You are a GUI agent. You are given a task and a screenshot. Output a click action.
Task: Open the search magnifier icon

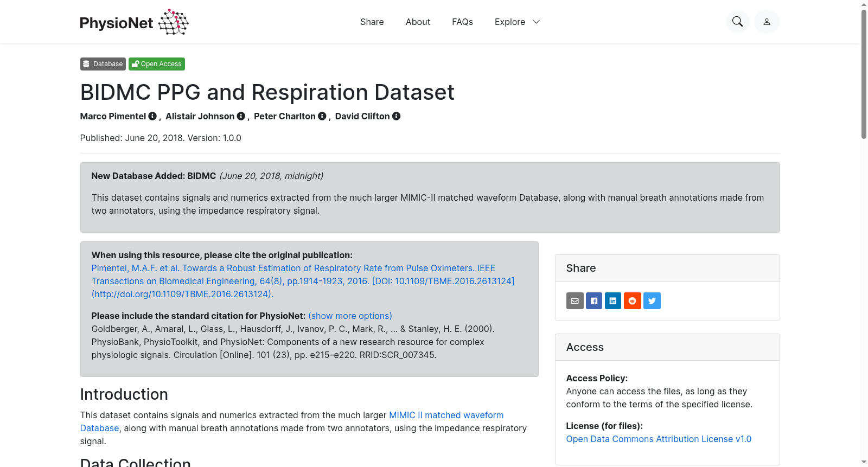coord(737,22)
